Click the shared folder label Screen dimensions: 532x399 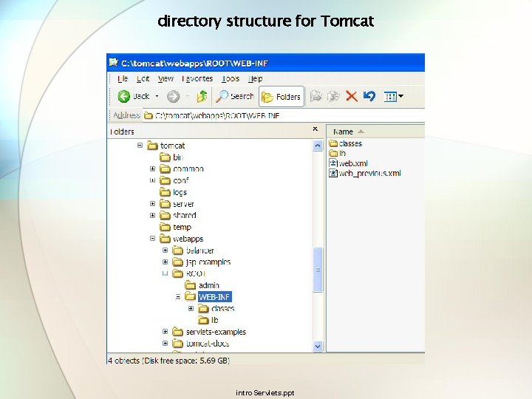[x=184, y=216]
